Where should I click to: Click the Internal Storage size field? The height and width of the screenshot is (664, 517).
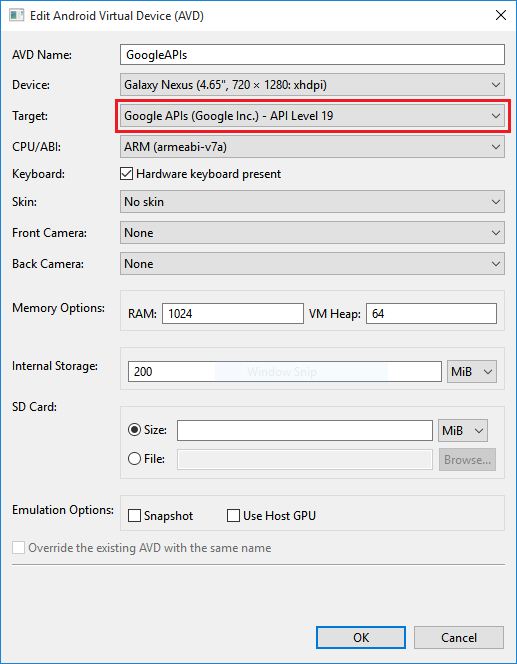285,371
